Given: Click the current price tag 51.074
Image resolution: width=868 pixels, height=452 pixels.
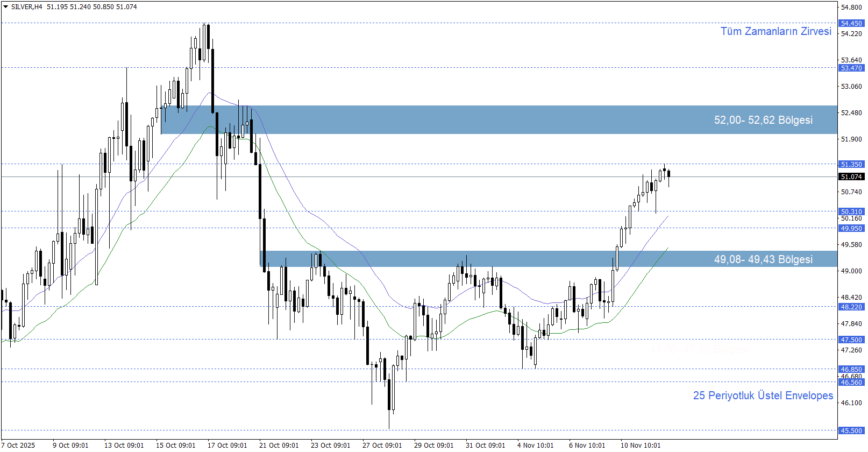Looking at the screenshot, I should (851, 176).
